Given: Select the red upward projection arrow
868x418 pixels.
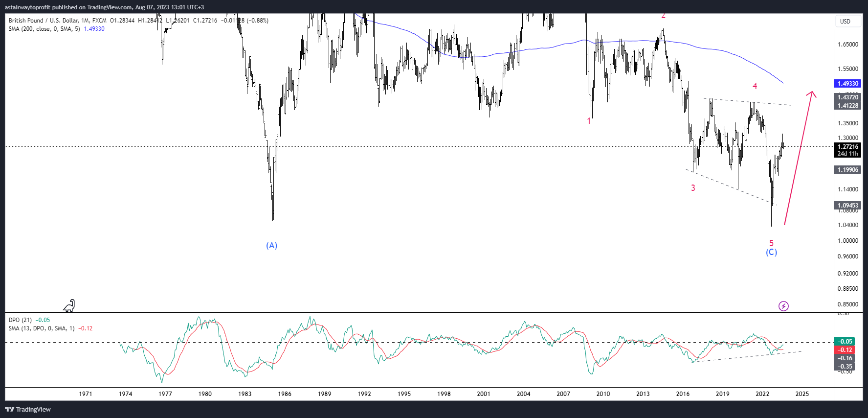Looking at the screenshot, I should [798, 157].
